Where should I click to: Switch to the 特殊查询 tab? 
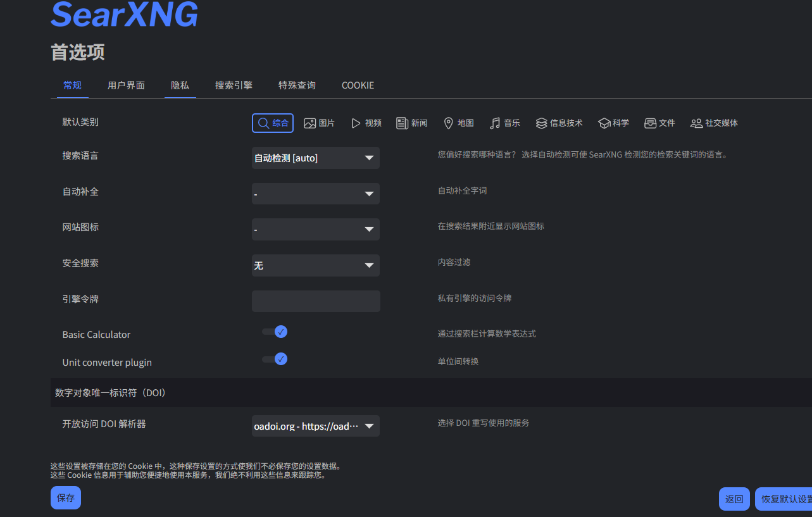click(x=297, y=85)
